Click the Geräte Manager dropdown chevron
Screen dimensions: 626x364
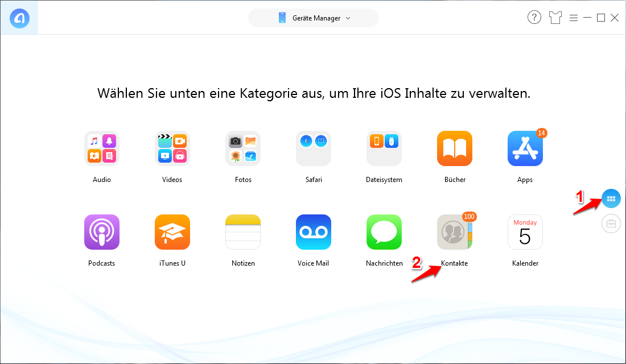[348, 18]
